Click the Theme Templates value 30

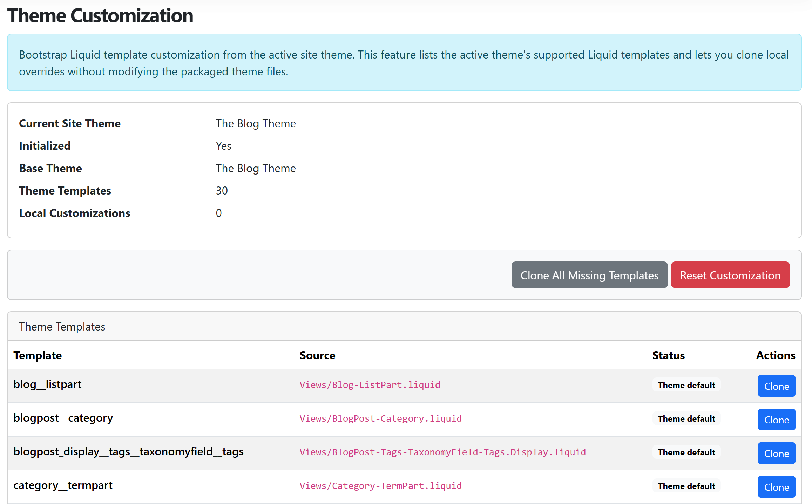[x=222, y=191]
